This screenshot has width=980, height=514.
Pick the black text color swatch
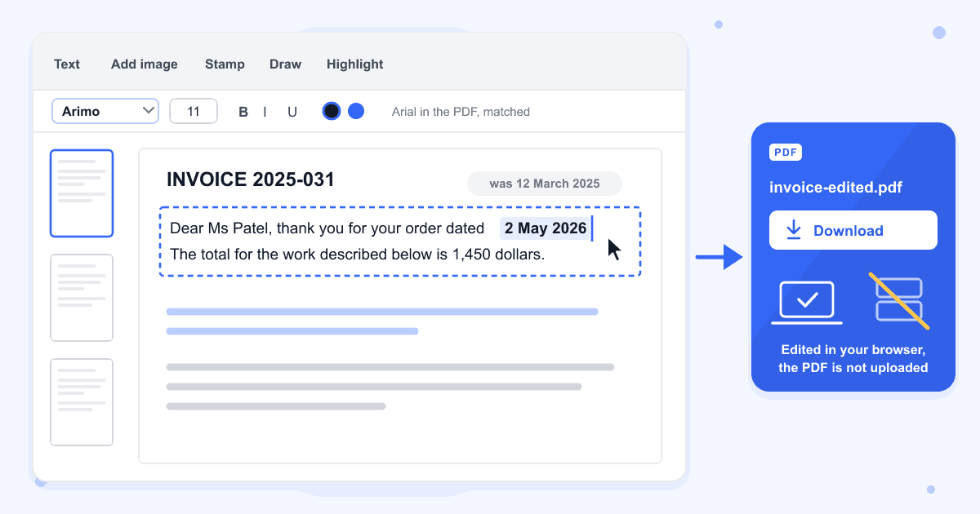(x=332, y=111)
